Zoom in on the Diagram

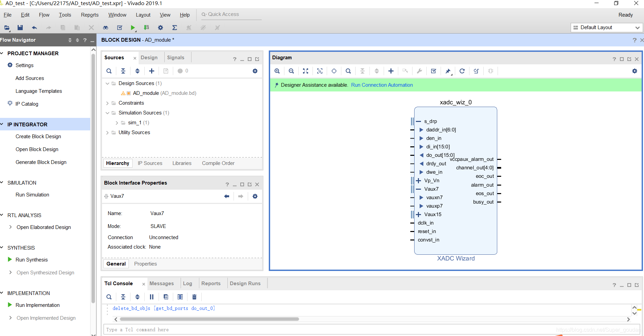tap(277, 71)
